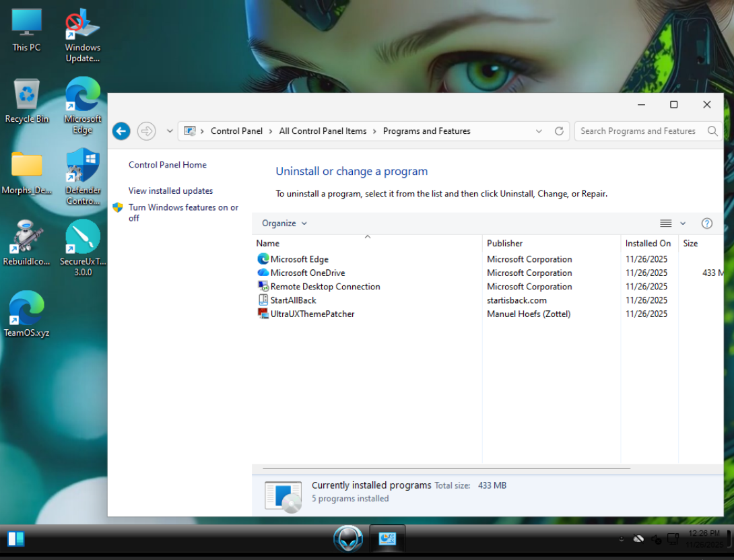Click the Alienware start button on taskbar
734x560 pixels.
click(x=348, y=538)
